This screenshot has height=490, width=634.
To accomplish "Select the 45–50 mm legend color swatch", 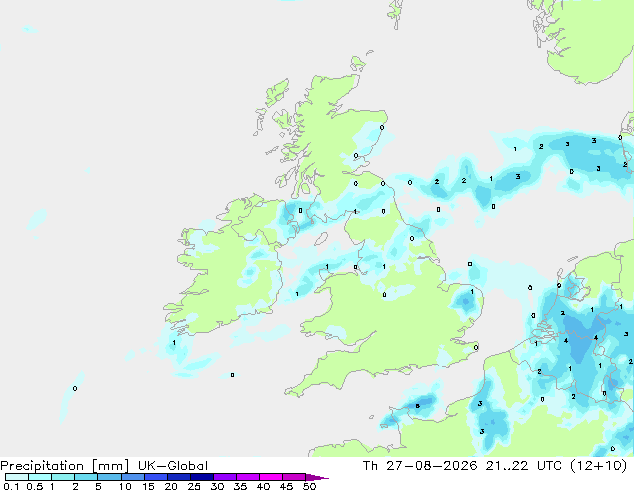I will (294, 477).
